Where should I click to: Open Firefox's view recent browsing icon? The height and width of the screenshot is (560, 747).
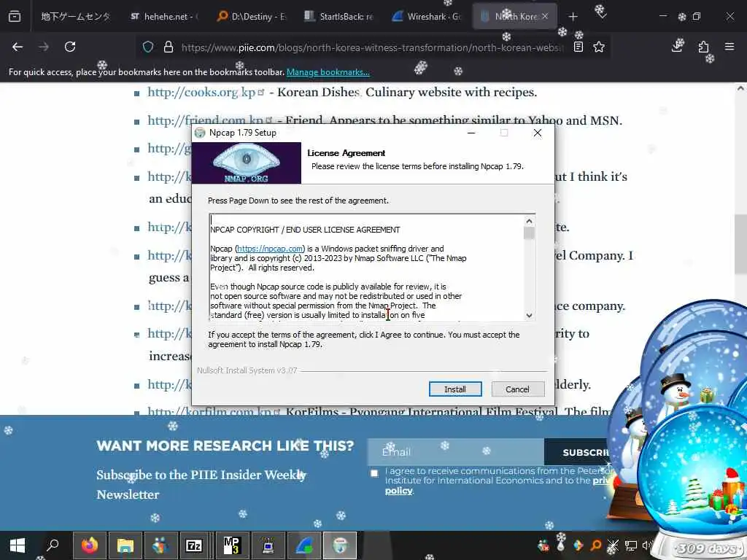click(15, 17)
